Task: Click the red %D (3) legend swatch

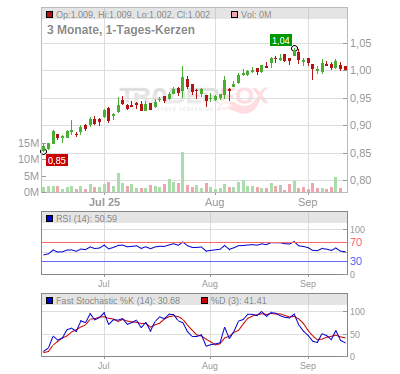Action: point(205,301)
